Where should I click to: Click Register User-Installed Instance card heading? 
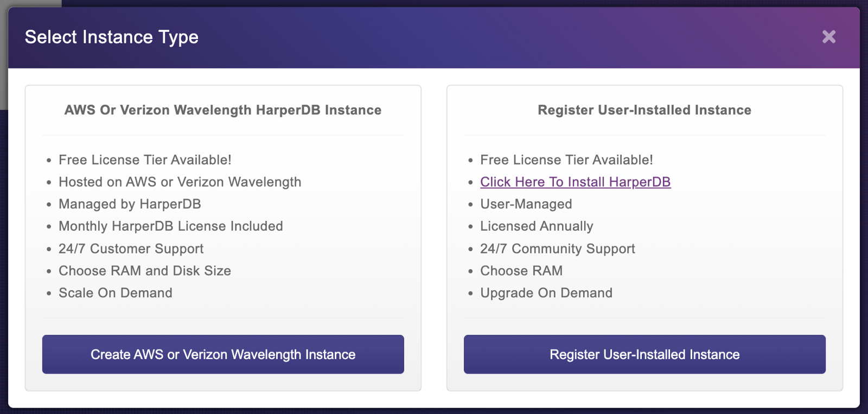644,110
